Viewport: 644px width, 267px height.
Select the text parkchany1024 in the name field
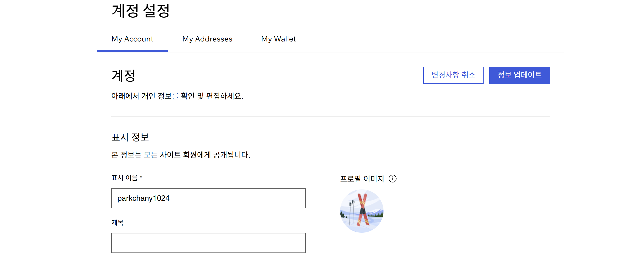click(144, 198)
